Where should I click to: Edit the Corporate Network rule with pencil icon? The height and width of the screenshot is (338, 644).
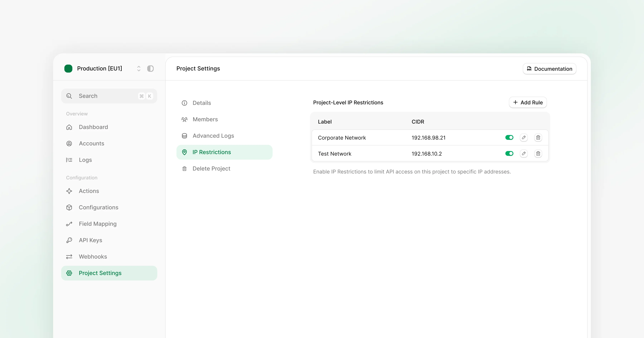point(524,138)
